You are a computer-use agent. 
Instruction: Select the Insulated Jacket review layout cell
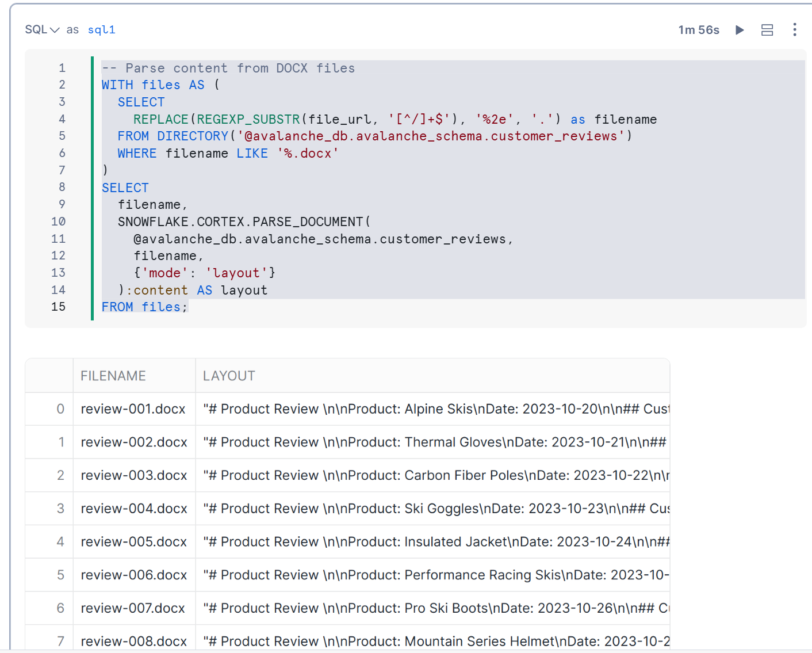tap(431, 542)
